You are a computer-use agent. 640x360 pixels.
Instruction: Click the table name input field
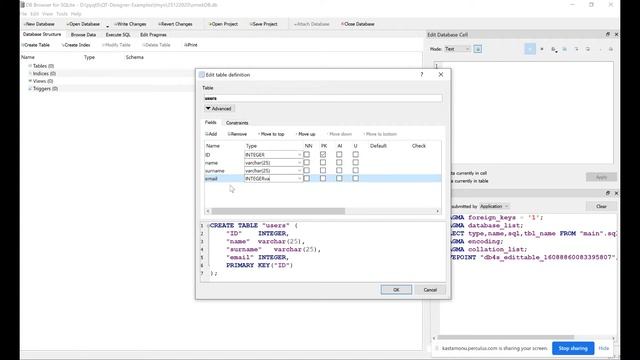pyautogui.click(x=323, y=98)
